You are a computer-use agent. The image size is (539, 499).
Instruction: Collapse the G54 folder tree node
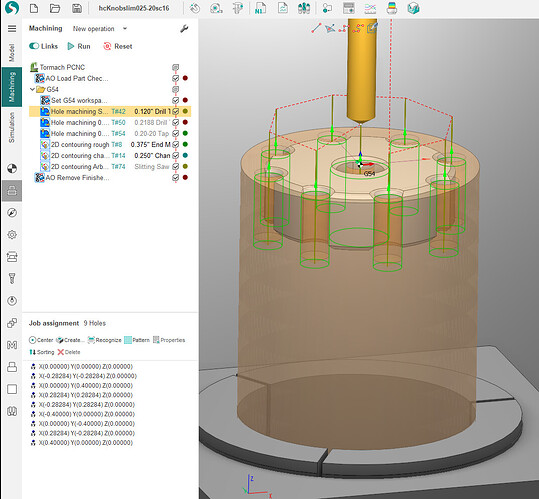pyautogui.click(x=32, y=89)
